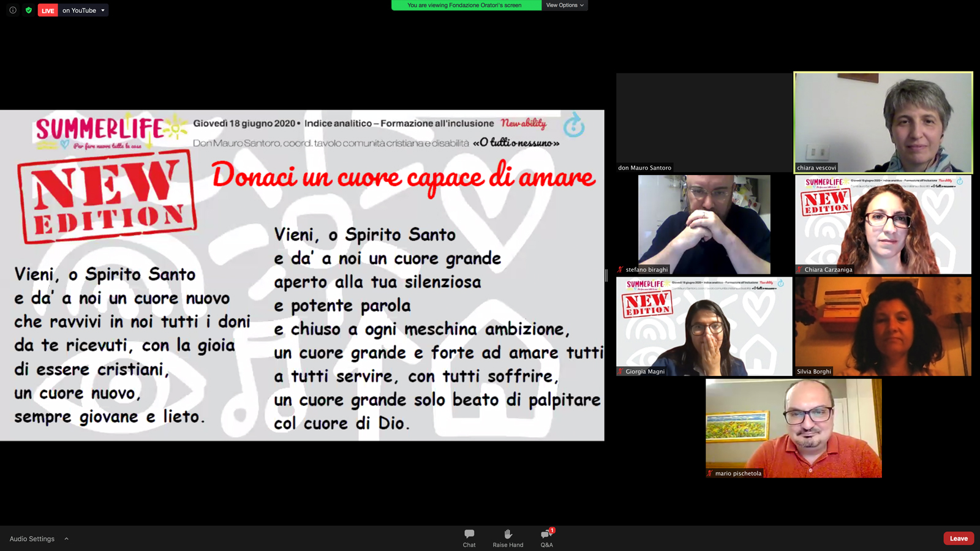Select don Mauro Santoro video tile
The width and height of the screenshot is (980, 551).
[x=704, y=122]
